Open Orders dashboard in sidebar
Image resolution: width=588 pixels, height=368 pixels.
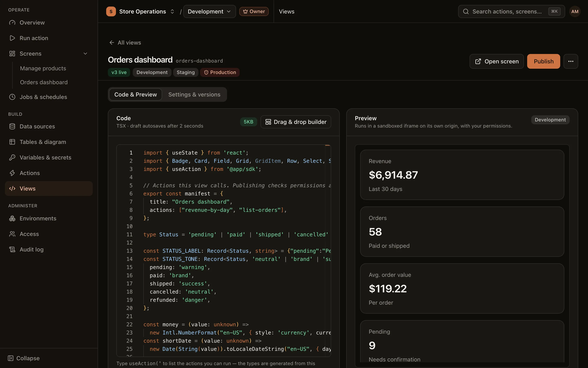(x=44, y=82)
